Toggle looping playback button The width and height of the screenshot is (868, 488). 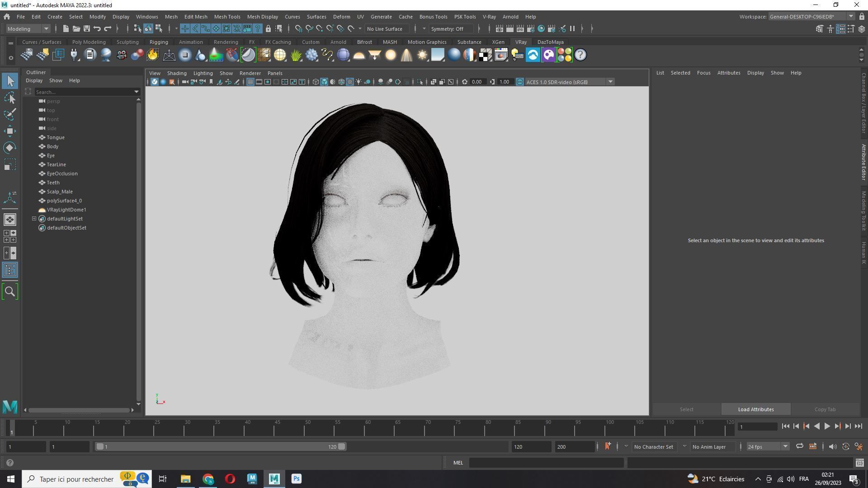pos(799,446)
